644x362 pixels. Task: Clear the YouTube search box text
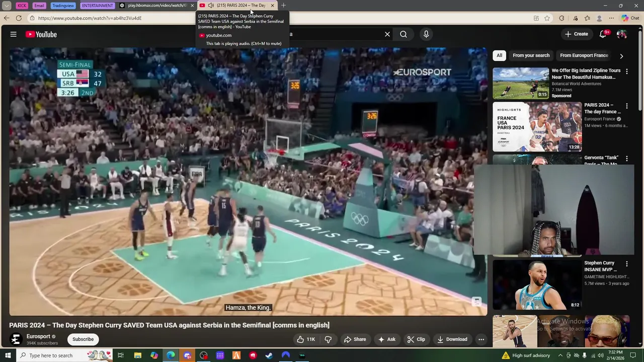coord(387,34)
